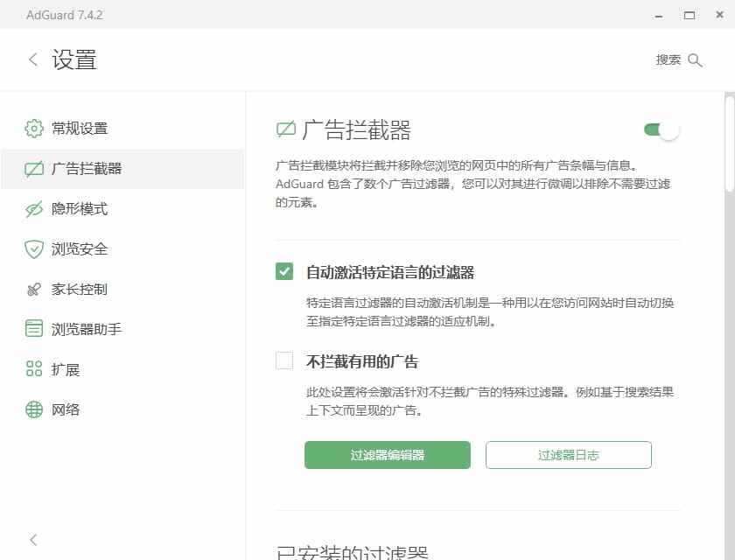
Task: Click the ad blocker icon in the heading
Action: (286, 129)
